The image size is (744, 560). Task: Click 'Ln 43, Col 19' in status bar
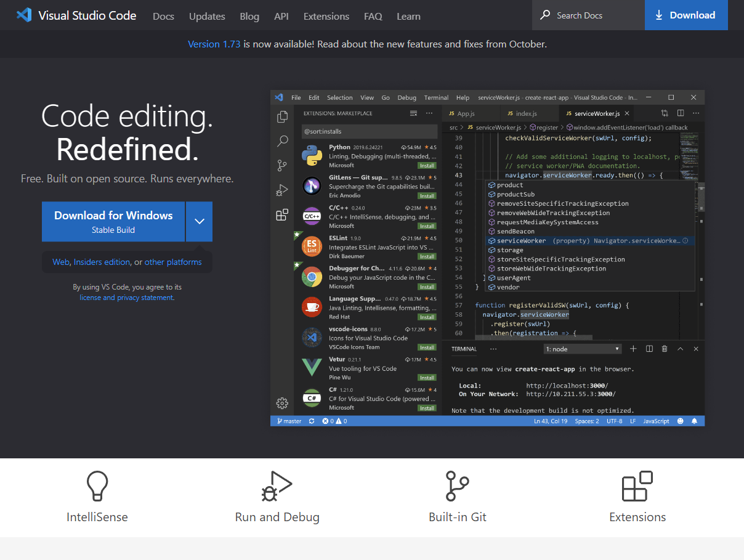click(x=550, y=421)
